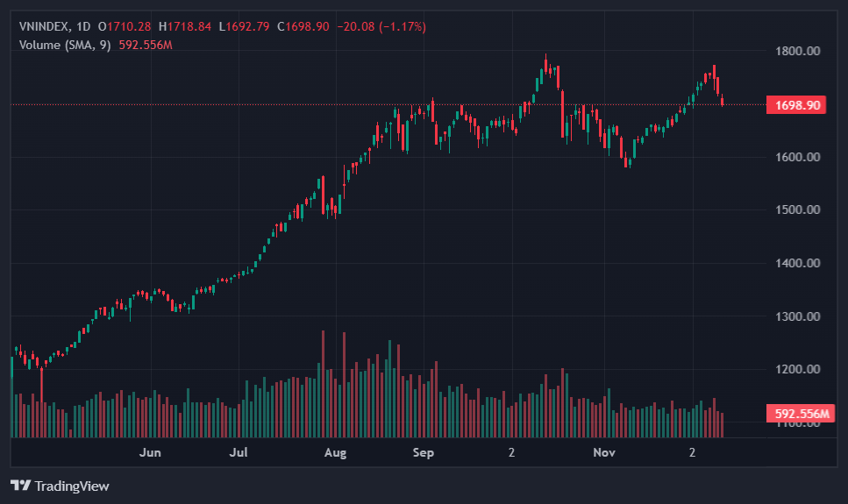This screenshot has height=504, width=848.
Task: Select the Aug marker on time axis
Action: click(x=335, y=453)
